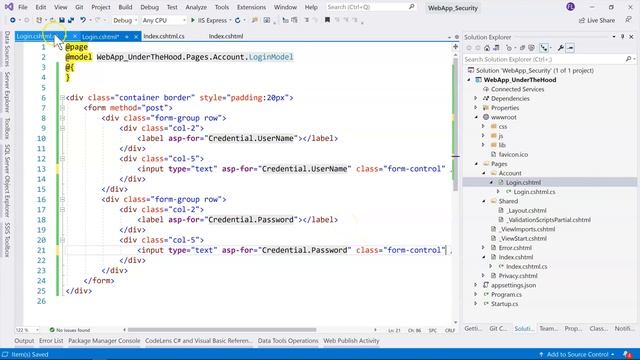Click the Save file floppy icon
The image size is (640, 360).
(62, 20)
